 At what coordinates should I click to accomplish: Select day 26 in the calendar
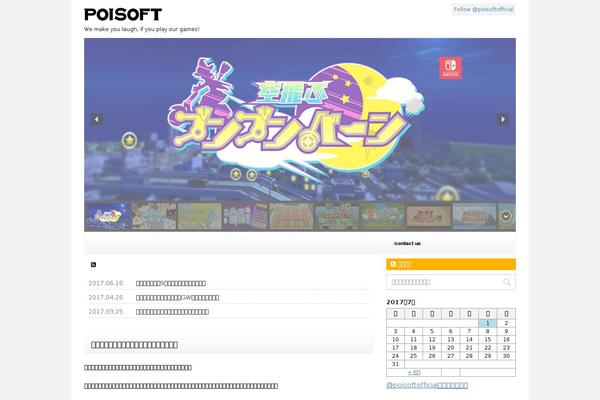tap(432, 356)
